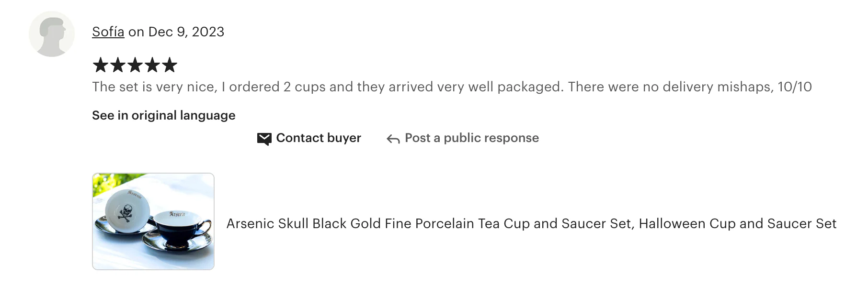868x308 pixels.
Task: Select the review text paragraph
Action: [452, 87]
